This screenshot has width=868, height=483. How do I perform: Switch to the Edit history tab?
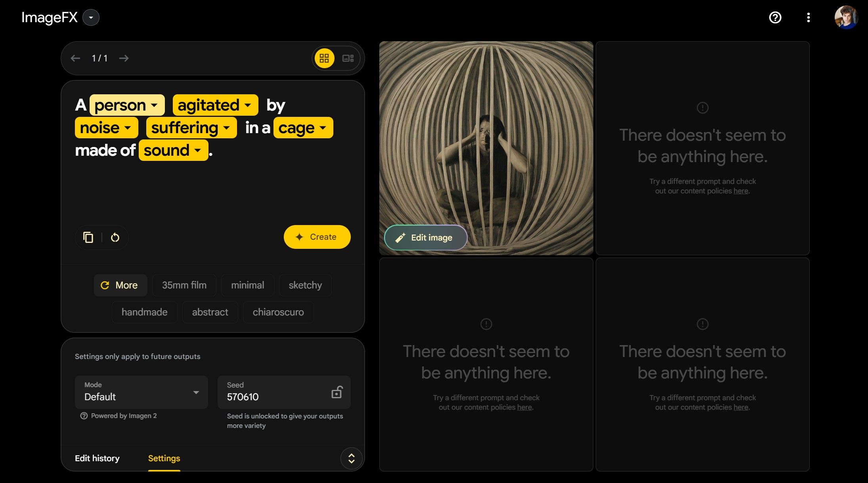(97, 458)
